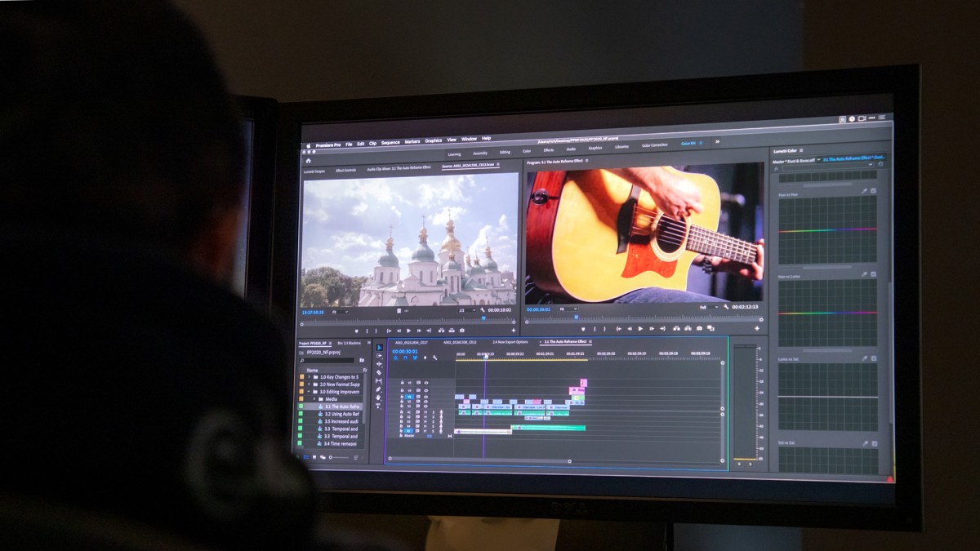Click Lift button in Program monitor
This screenshot has height=551, width=980.
[x=676, y=328]
